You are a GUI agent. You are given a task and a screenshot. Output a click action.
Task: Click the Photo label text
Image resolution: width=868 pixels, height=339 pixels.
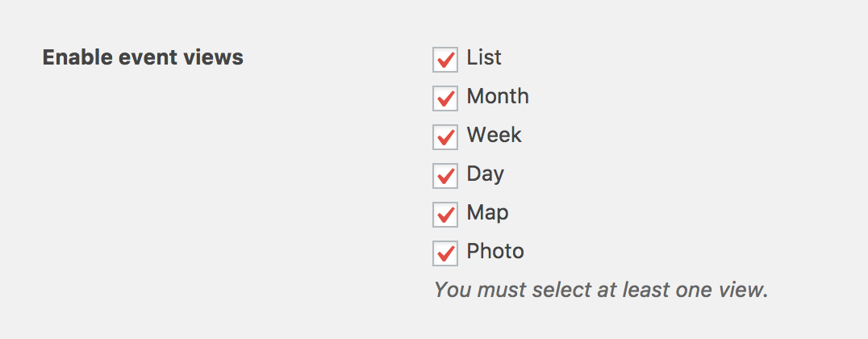[x=495, y=252]
